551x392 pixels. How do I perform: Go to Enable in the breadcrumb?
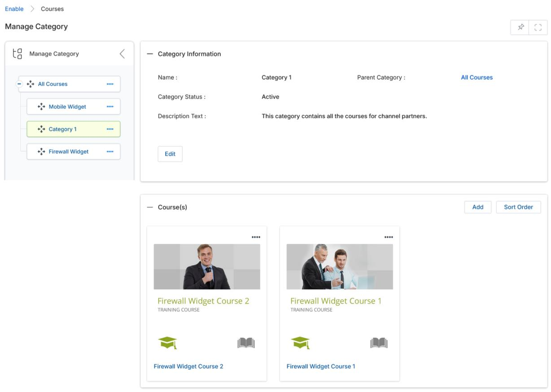coord(14,9)
